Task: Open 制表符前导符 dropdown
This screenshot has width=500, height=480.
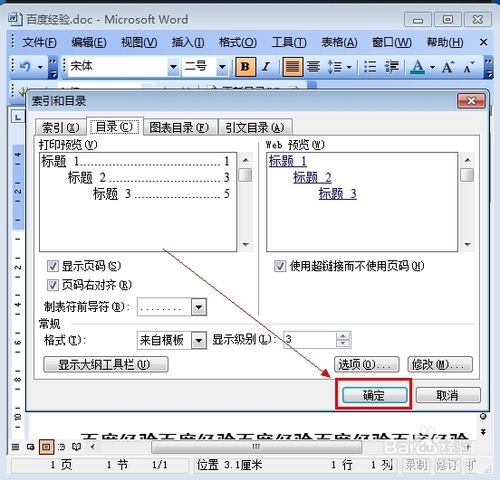Action: (x=199, y=307)
